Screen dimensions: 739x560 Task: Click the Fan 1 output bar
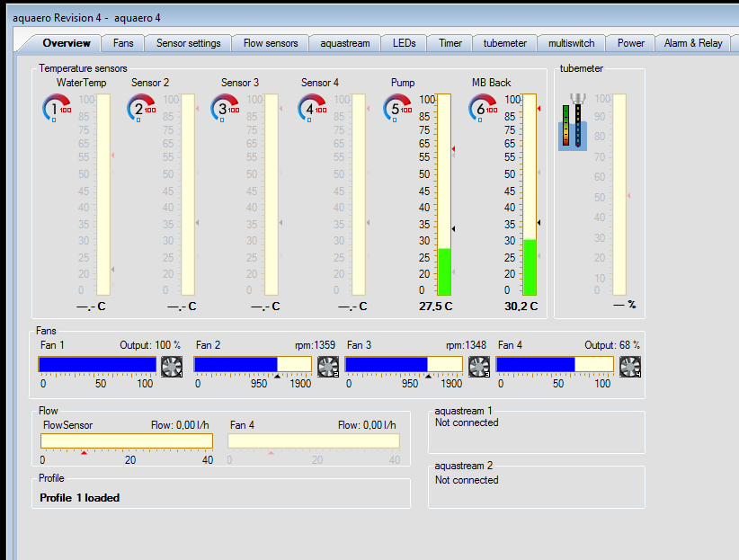coord(97,364)
